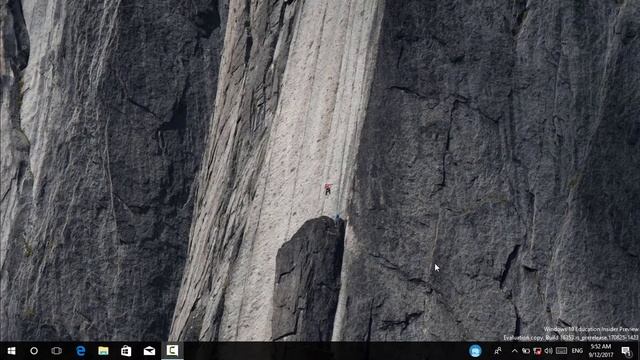Viewport: 640px width, 360px height.
Task: Click the tray icon right of chevron
Action: click(x=526, y=351)
